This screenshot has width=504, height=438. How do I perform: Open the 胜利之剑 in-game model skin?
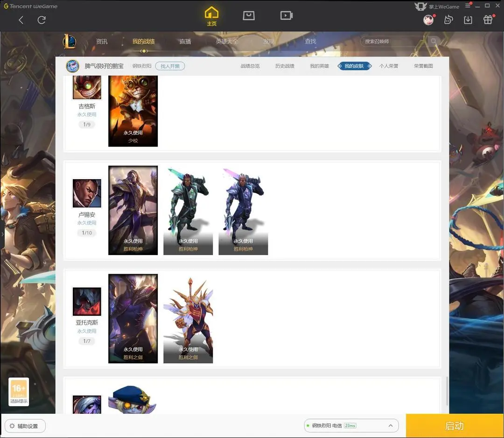pos(188,319)
